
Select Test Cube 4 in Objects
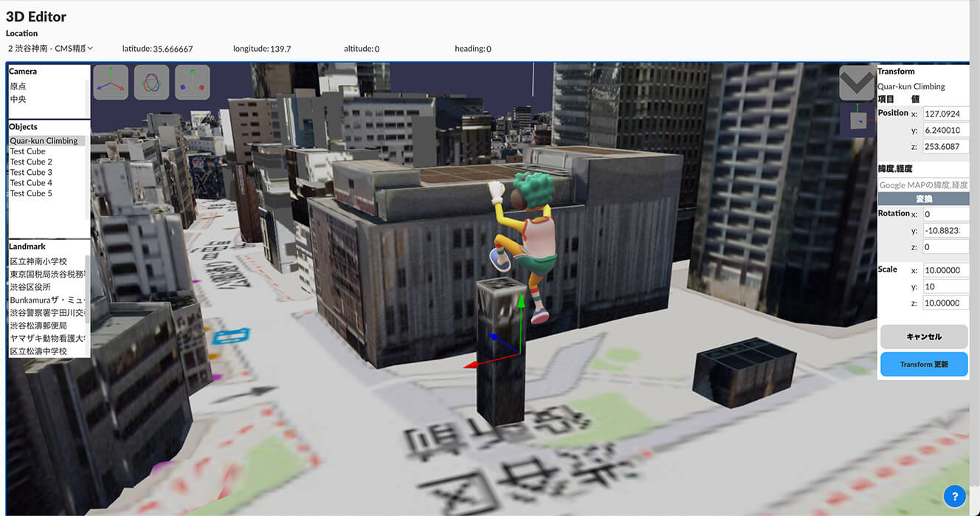click(31, 182)
